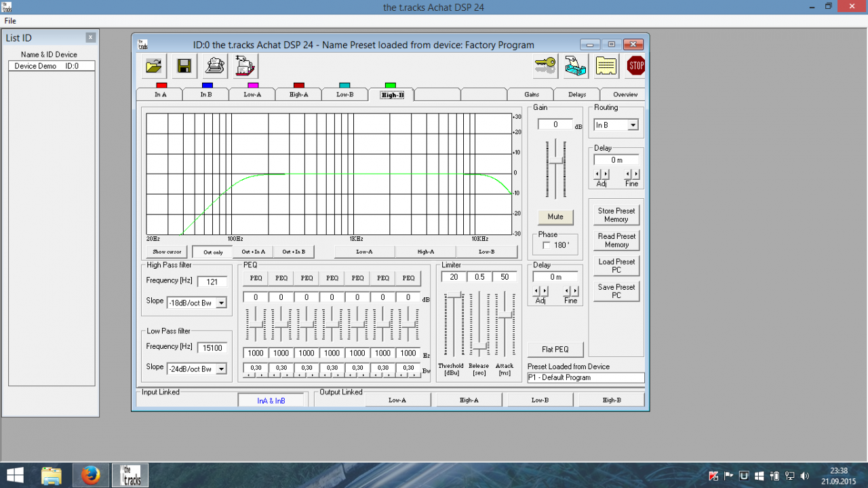Click the floppy disk save icon
The width and height of the screenshot is (868, 488).
point(184,66)
